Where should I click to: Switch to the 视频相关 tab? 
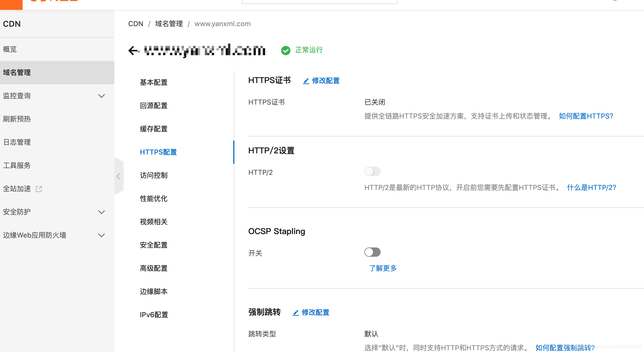click(154, 222)
